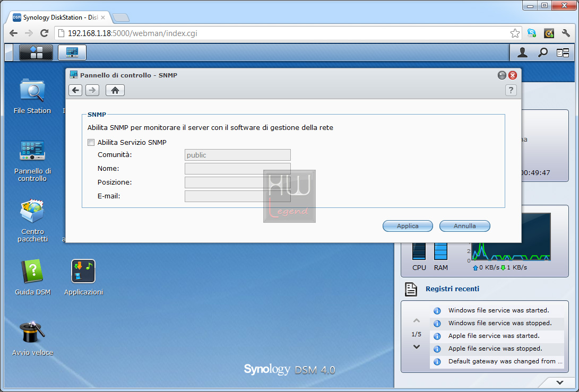Open the DSM search magnifier icon
This screenshot has width=579, height=392.
542,53
